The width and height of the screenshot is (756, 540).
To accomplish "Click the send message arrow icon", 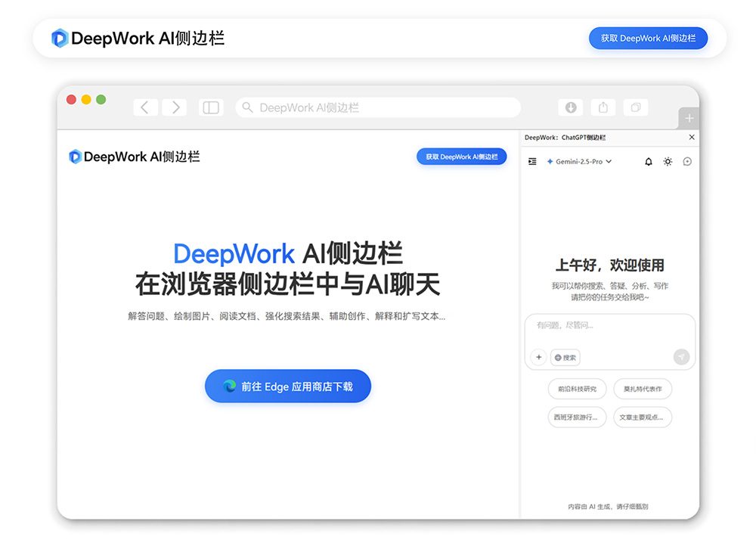I will (x=682, y=357).
